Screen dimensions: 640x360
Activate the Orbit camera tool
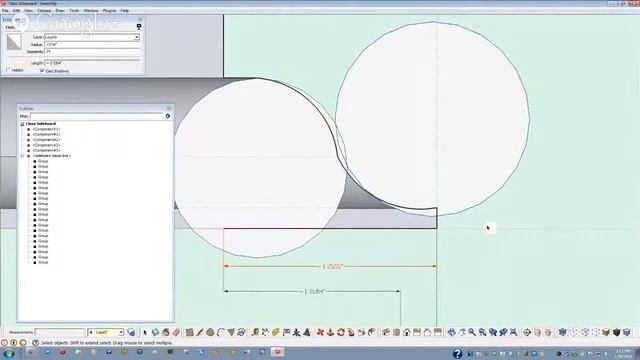coord(451,333)
